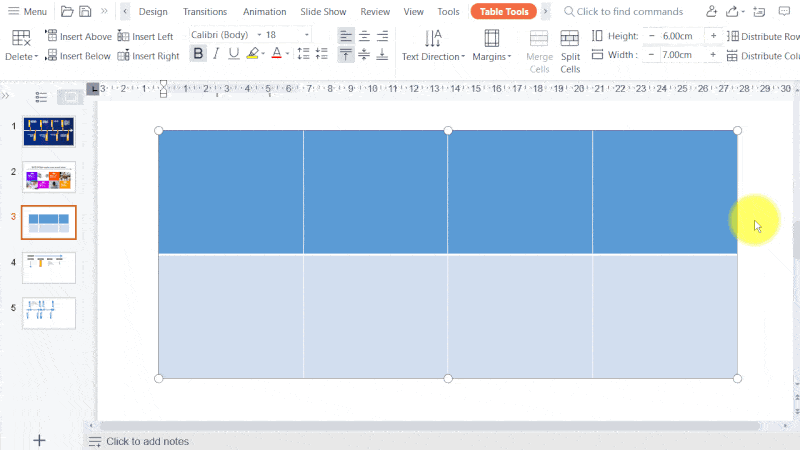
Task: Click the Width value field 7.00cm
Action: point(678,55)
